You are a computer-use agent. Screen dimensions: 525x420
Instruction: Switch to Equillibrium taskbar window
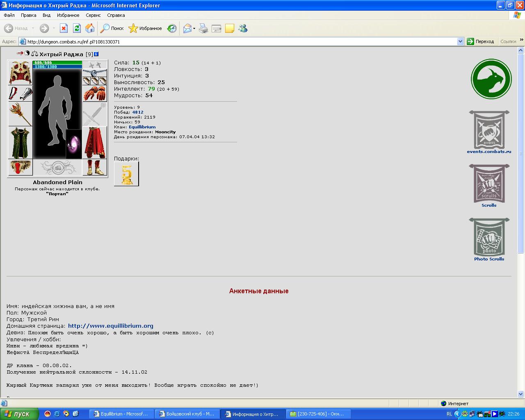[x=121, y=414]
